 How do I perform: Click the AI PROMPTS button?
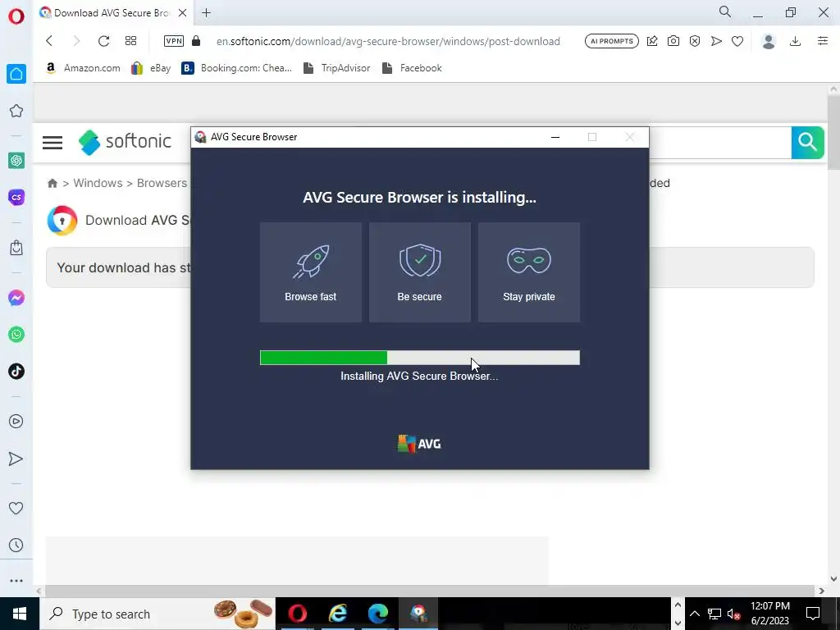click(612, 41)
